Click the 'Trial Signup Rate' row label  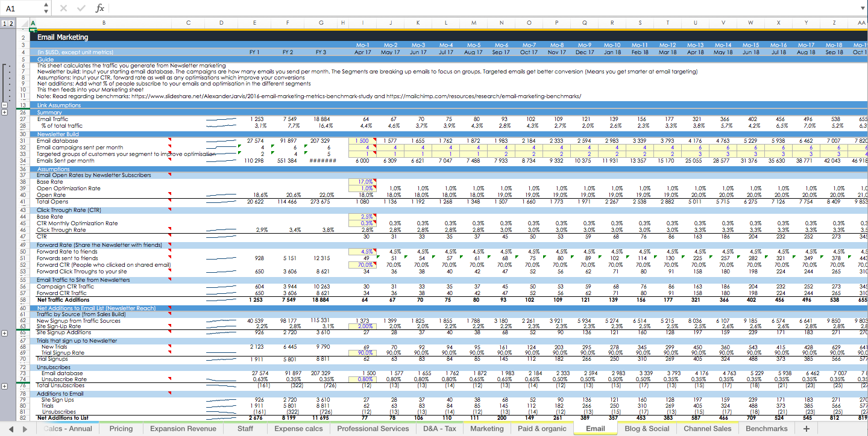pyautogui.click(x=63, y=353)
